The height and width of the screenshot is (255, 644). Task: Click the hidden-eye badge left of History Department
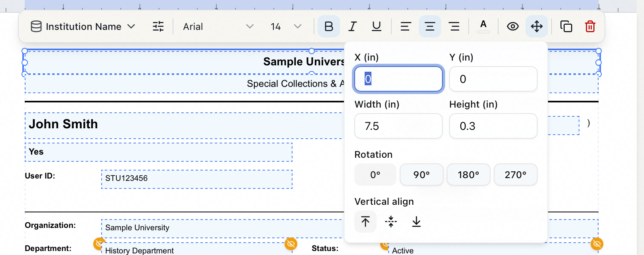99,243
